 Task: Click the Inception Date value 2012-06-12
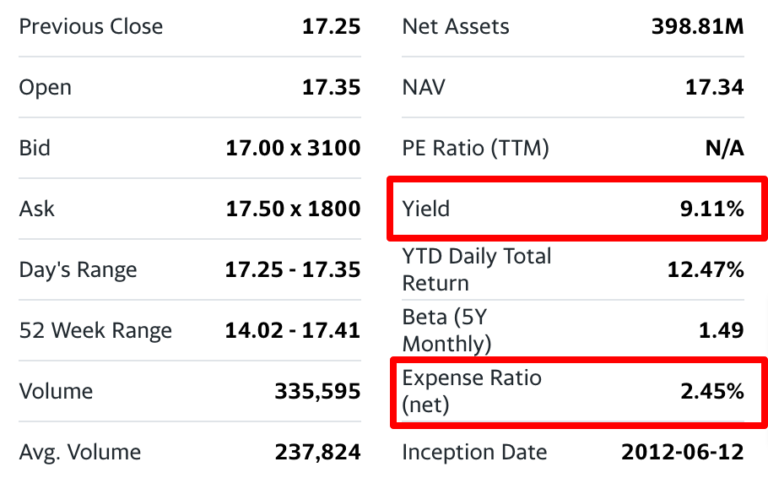(682, 453)
